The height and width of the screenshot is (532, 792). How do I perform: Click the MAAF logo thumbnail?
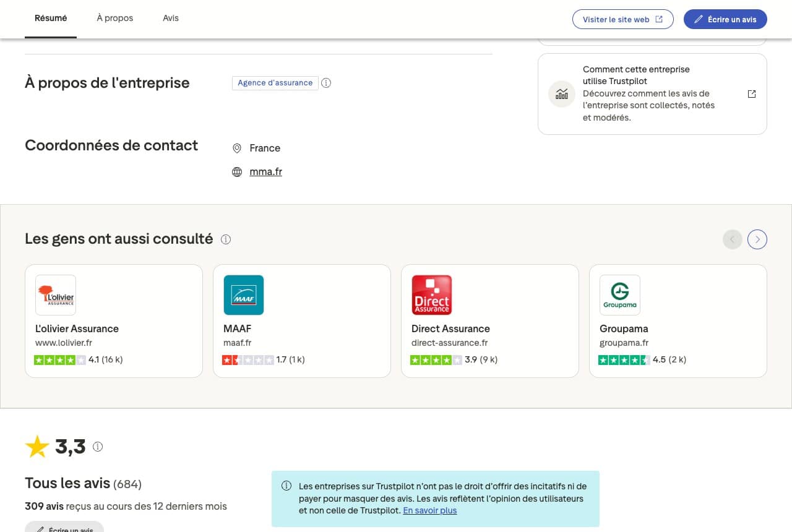point(244,295)
